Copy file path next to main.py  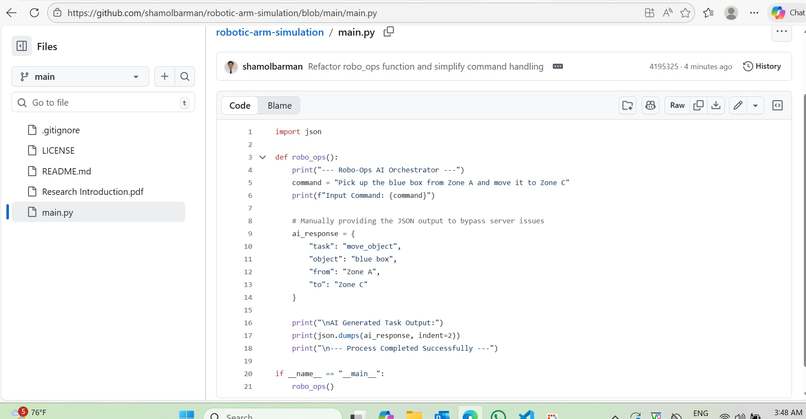(389, 32)
